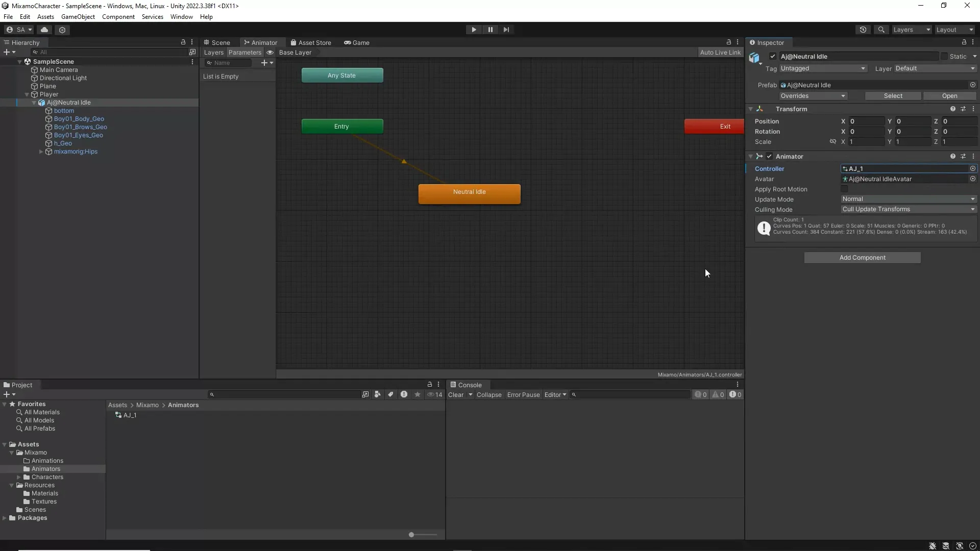This screenshot has width=980, height=551.
Task: Click the Play button to enter Play mode
Action: [x=474, y=30]
